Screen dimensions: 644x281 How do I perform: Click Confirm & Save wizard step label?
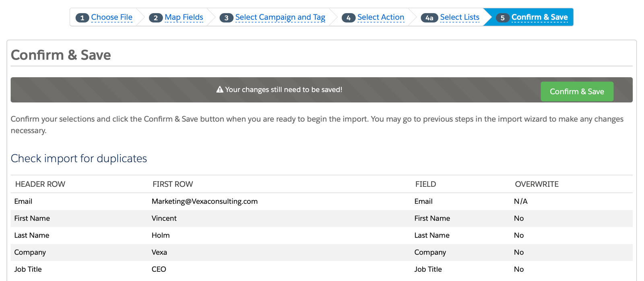[x=539, y=17]
